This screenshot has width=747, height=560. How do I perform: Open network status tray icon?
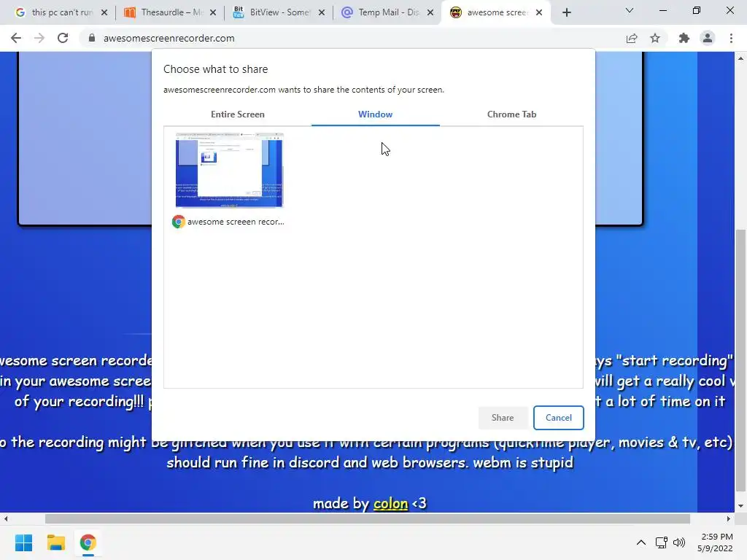tap(661, 542)
